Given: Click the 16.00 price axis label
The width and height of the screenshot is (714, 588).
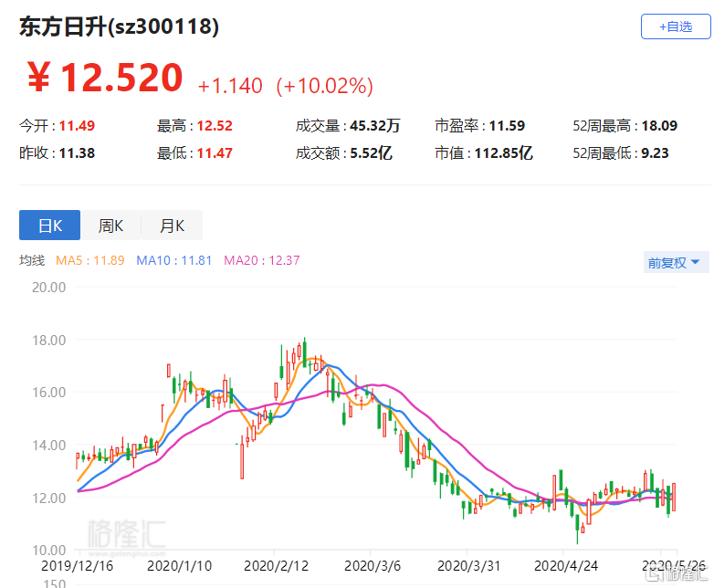Looking at the screenshot, I should coord(48,392).
